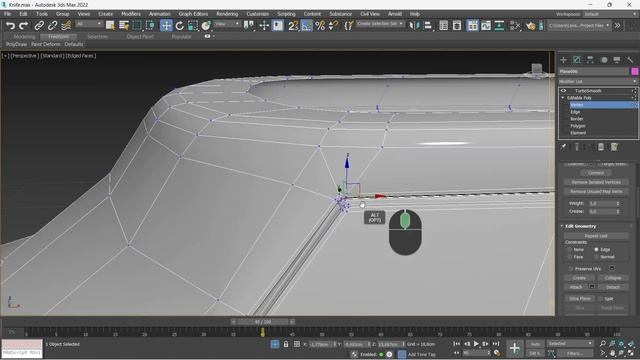The image size is (640, 360).
Task: Toggle TurboSmooth modifier eye visibility
Action: pyautogui.click(x=564, y=91)
